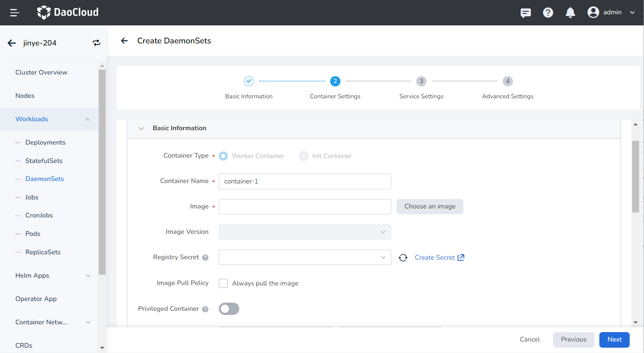Screen dimensions: 644x353
Task: Click the help question mark icon
Action: pos(548,13)
